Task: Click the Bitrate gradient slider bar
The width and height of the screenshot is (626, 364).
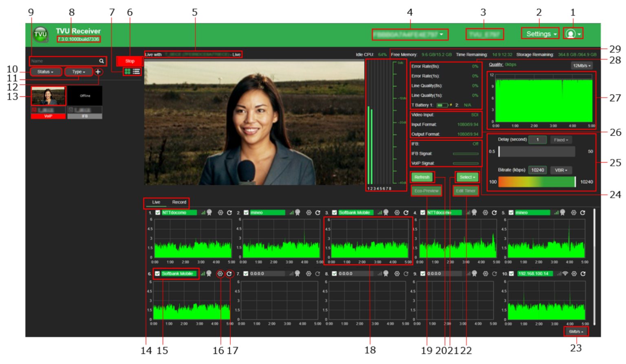Action: (x=536, y=182)
